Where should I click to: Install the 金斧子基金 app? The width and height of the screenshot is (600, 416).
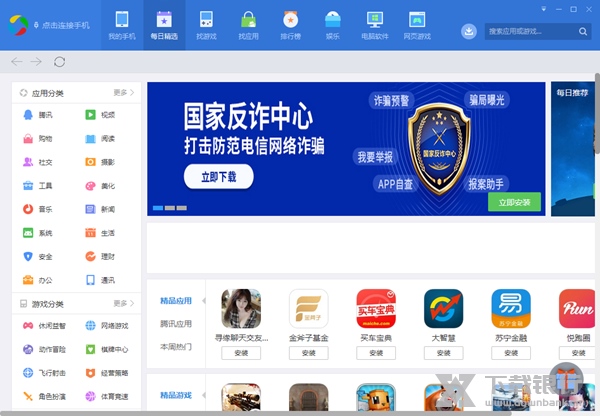coord(308,353)
